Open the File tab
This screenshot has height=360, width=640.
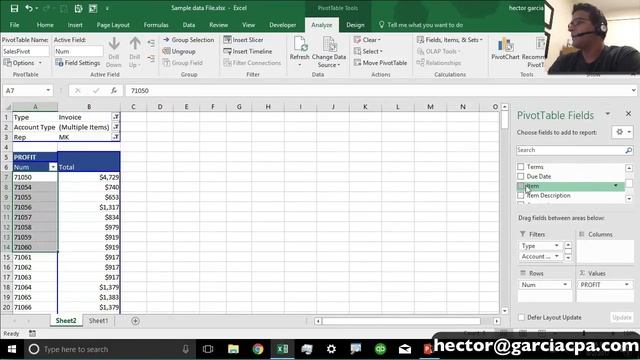click(x=14, y=25)
